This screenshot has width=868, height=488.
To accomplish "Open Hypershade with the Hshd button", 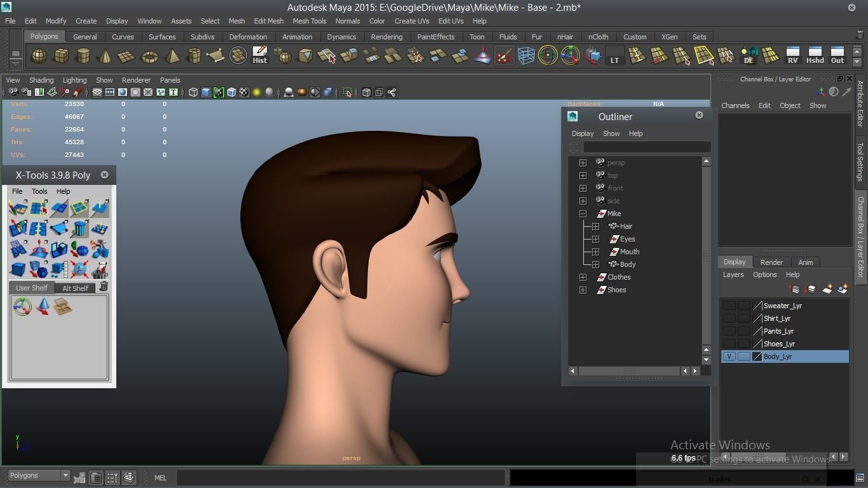I will click(x=815, y=56).
